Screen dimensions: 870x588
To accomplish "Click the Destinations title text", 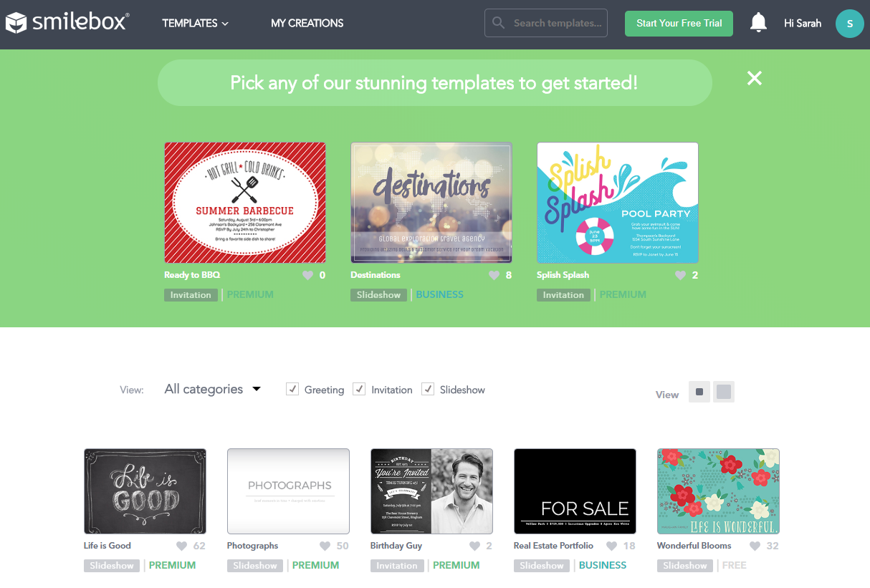I will click(x=376, y=275).
